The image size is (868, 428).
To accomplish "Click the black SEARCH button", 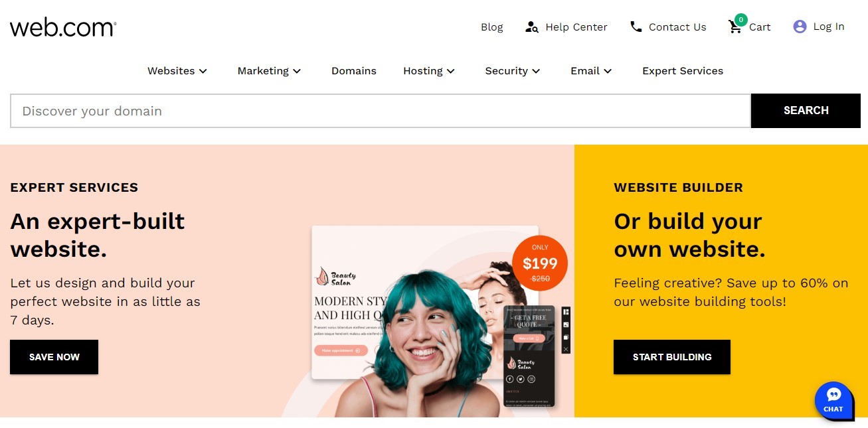I will click(x=806, y=111).
